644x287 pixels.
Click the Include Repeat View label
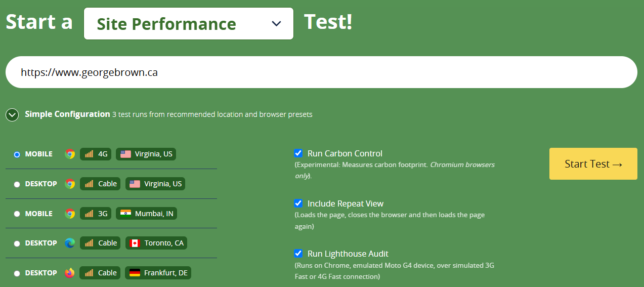346,203
